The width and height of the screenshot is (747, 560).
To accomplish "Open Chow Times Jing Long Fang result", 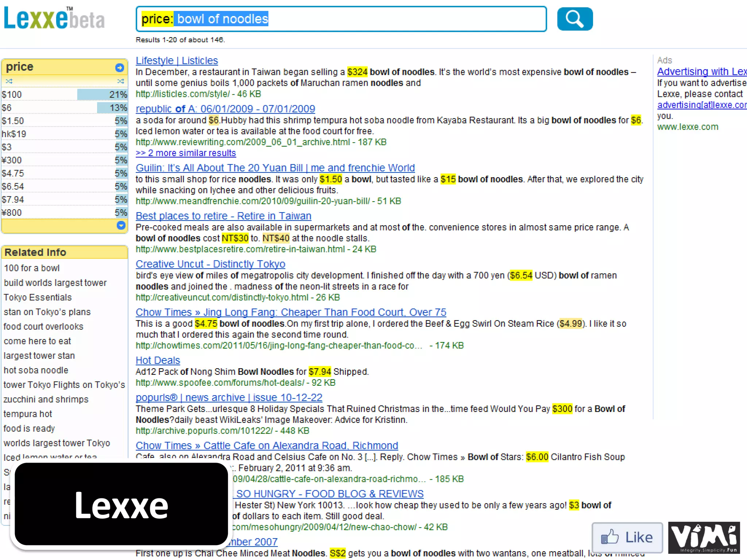I will [x=291, y=312].
